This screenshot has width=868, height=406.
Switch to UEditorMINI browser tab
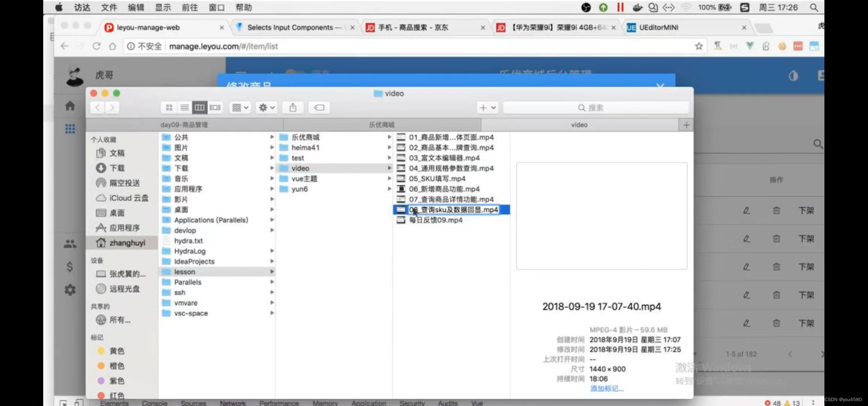point(658,27)
